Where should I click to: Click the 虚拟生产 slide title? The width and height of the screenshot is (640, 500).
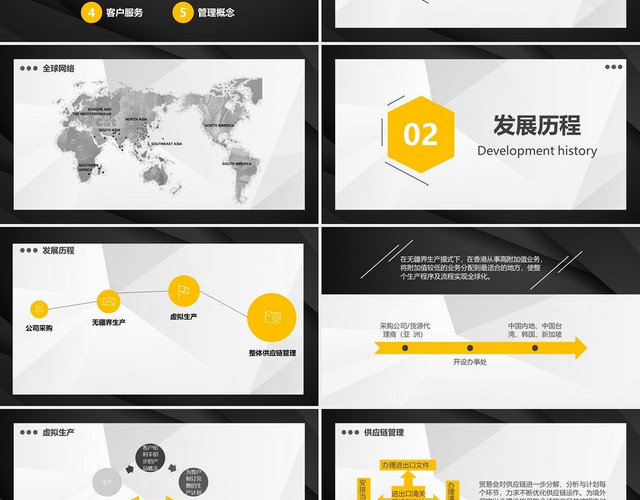[x=58, y=432]
